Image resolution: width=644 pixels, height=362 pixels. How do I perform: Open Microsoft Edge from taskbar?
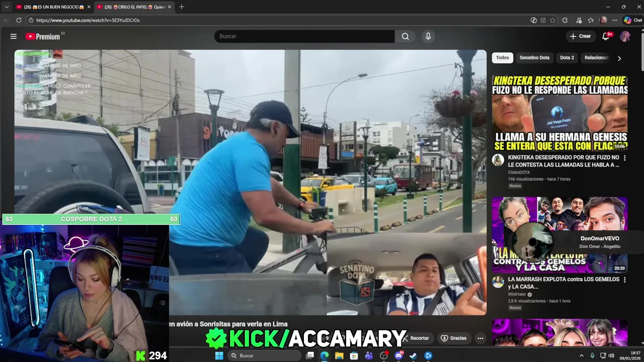click(325, 355)
